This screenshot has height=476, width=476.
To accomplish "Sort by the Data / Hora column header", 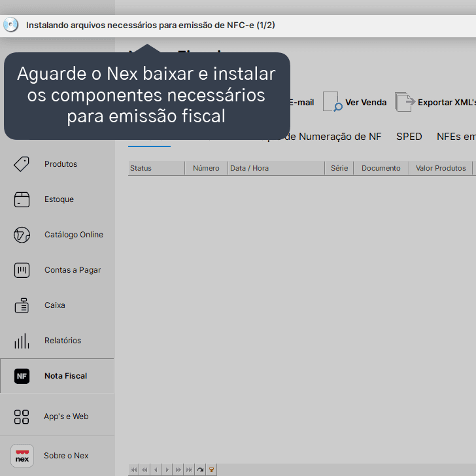I will [x=276, y=168].
